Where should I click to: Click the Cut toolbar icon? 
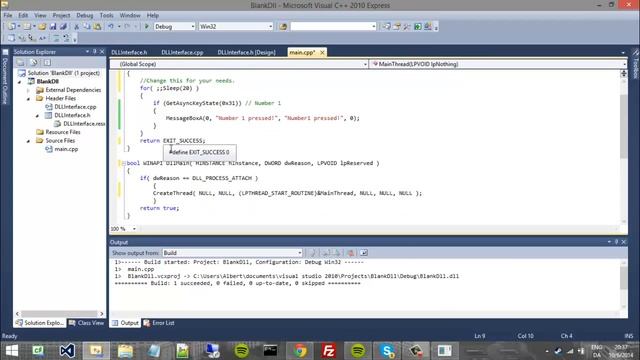[x=76, y=27]
